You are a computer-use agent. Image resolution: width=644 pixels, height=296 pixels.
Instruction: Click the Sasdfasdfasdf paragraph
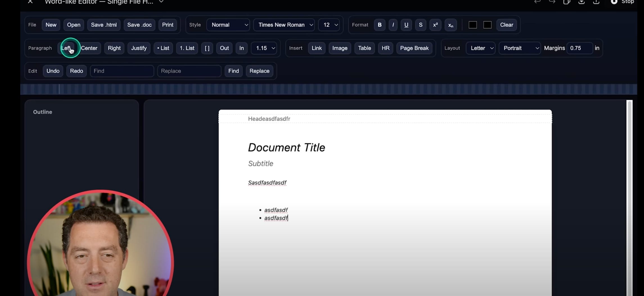267,183
